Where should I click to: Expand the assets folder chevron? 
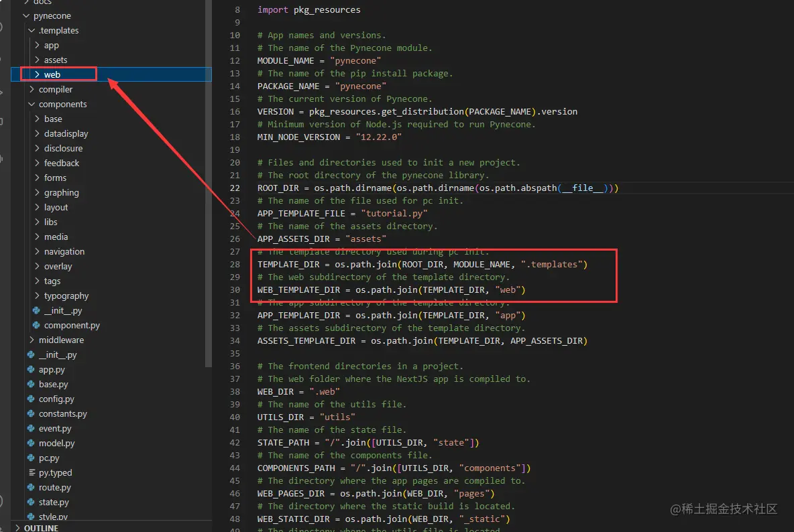pos(37,60)
